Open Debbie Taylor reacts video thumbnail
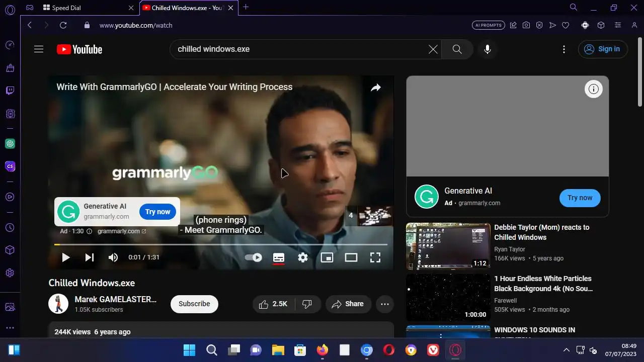Viewport: 644px width, 362px height. [448, 246]
